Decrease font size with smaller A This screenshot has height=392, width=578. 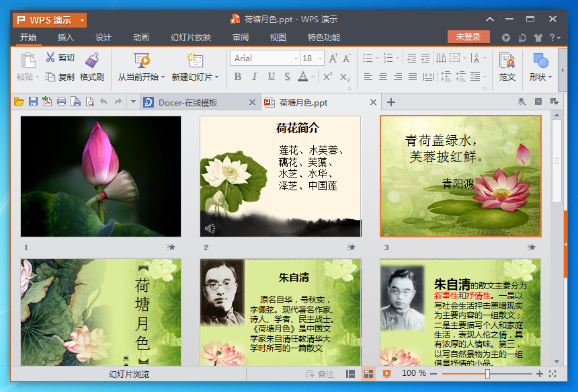click(347, 58)
